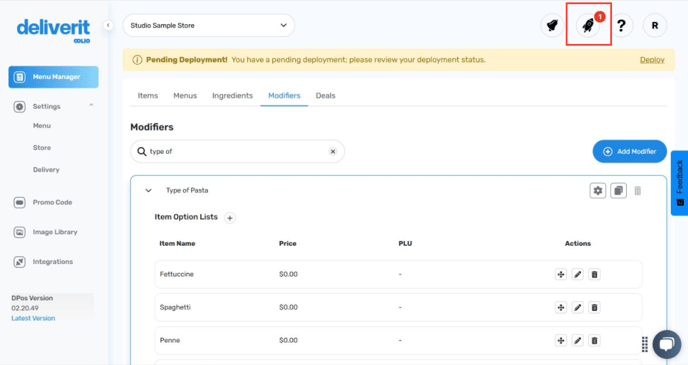Open the chat support bubble
Screen dimensions: 688x365
(667, 344)
